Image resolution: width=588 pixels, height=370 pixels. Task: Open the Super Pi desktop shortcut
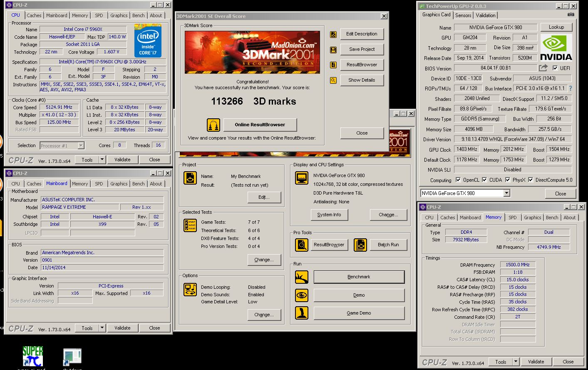point(32,357)
